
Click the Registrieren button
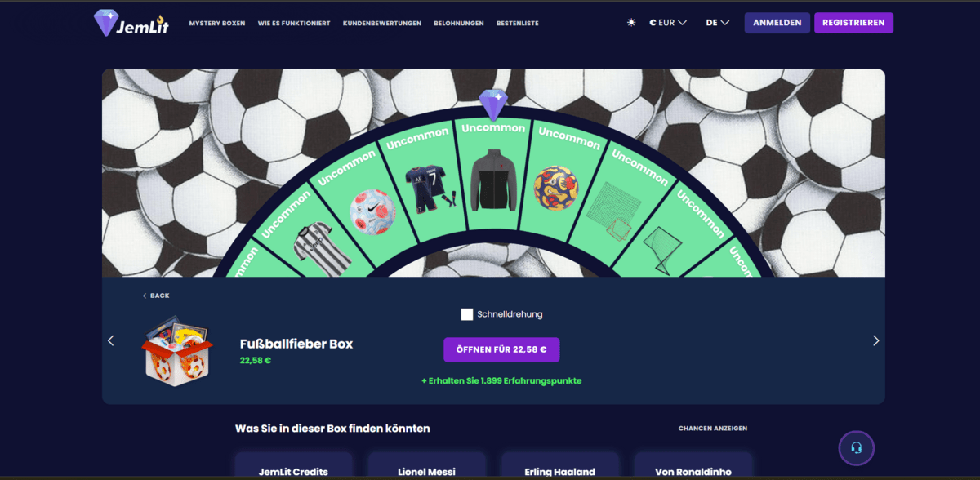click(x=853, y=23)
